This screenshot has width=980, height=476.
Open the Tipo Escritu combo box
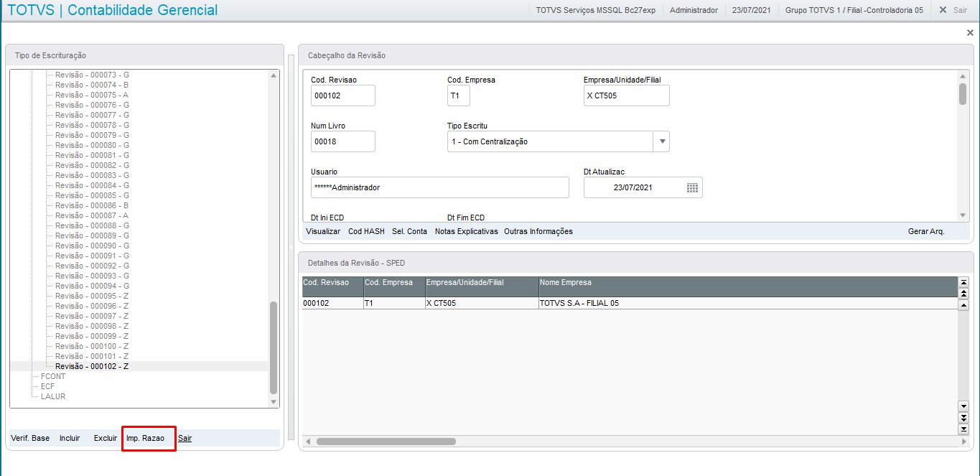pyautogui.click(x=558, y=141)
